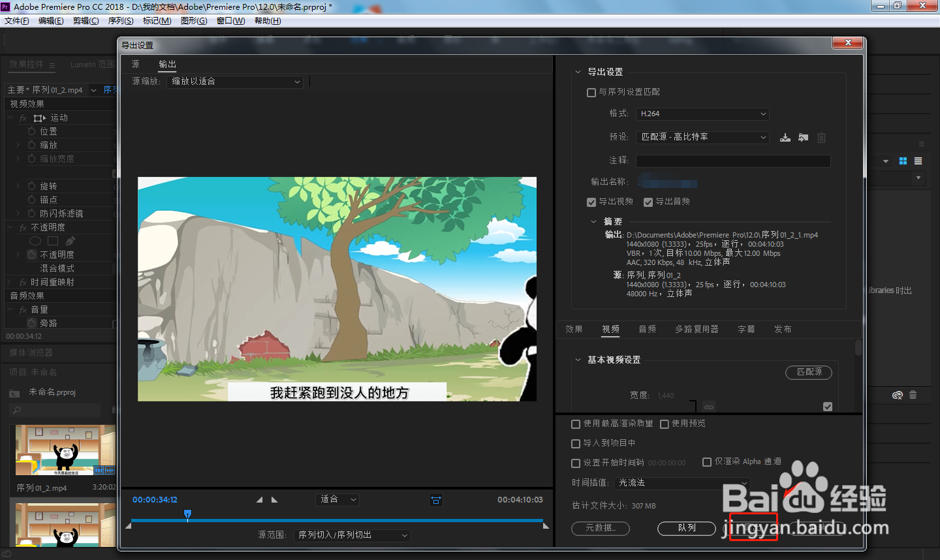Image resolution: width=940 pixels, height=560 pixels.
Task: Click the import preset icon
Action: pyautogui.click(x=804, y=138)
